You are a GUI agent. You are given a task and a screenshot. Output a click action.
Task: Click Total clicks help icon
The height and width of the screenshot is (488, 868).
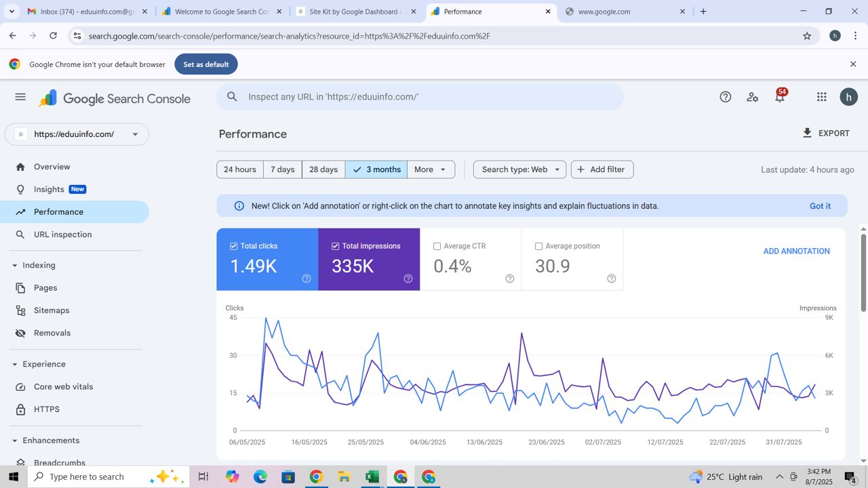307,279
